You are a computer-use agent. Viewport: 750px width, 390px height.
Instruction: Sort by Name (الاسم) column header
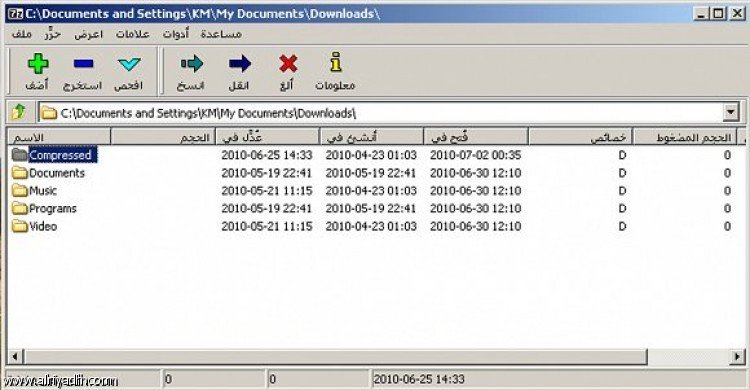(59, 137)
